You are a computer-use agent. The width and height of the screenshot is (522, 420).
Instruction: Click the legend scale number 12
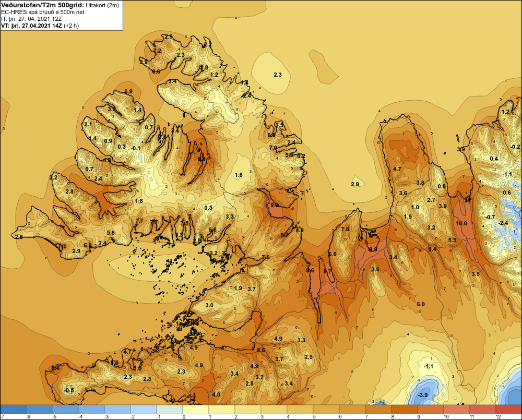click(x=499, y=417)
